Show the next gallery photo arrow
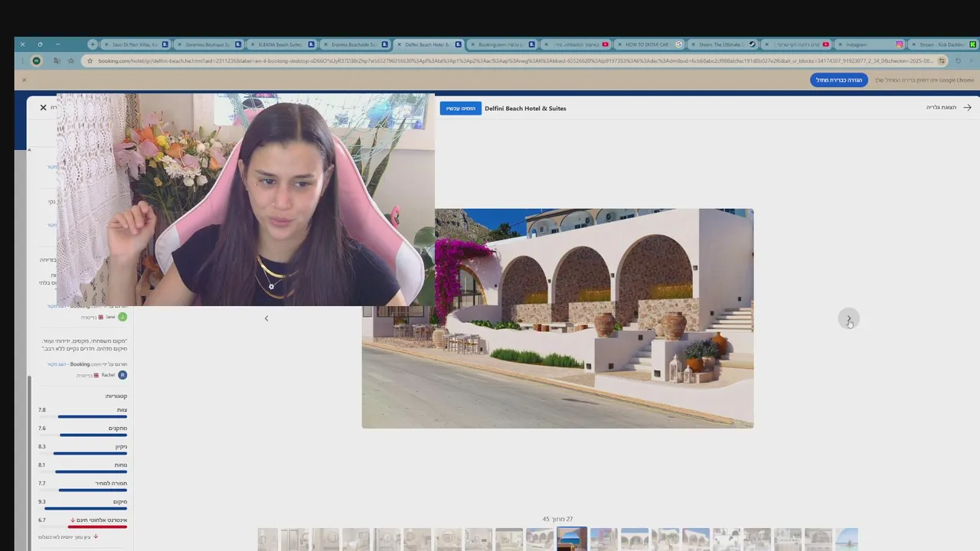Screen dimensions: 980x551 (x=848, y=318)
